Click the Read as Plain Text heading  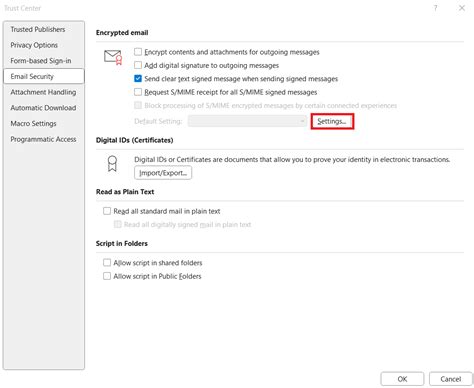125,192
